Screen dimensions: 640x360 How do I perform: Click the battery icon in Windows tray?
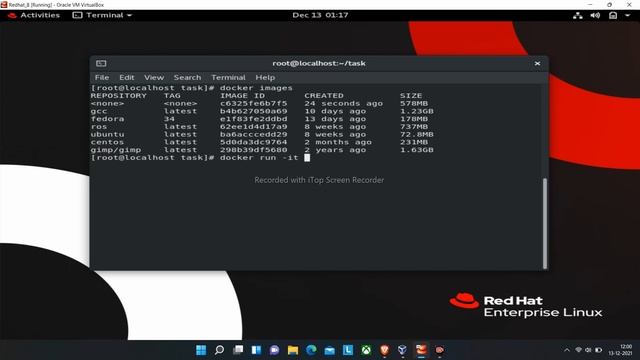pyautogui.click(x=598, y=350)
